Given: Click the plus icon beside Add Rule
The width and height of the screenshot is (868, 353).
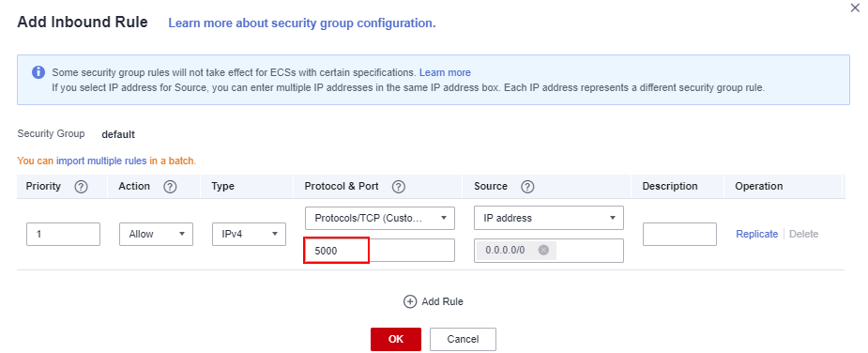Looking at the screenshot, I should coord(410,301).
